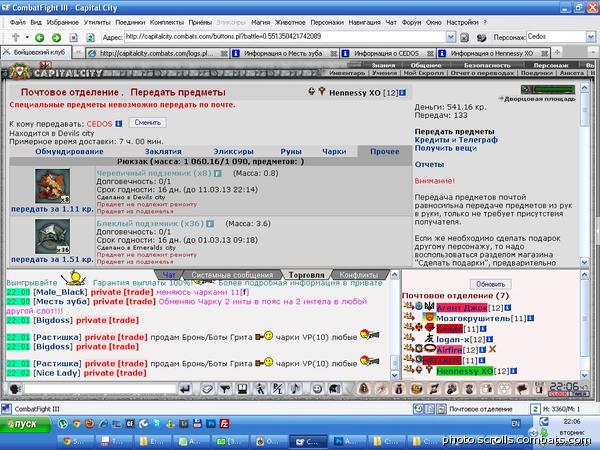Viewport: 600px width, 450px height.
Task: Click info icon beside Мозгокрушитель in user list
Action: pos(531,318)
